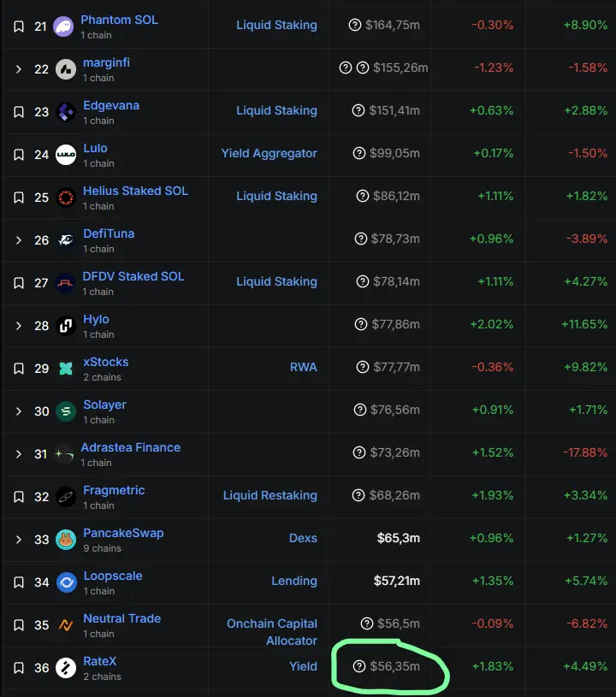
Task: Click the help icon beside $73,26m
Action: 359,452
